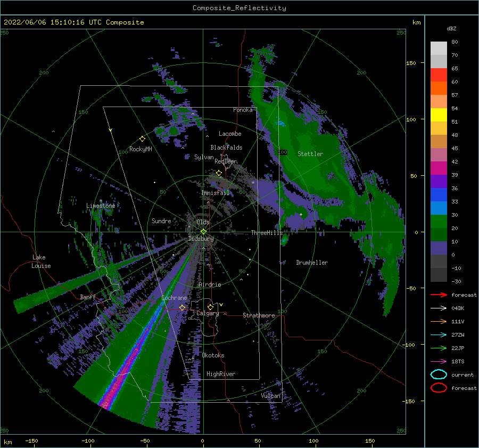Image resolution: width=479 pixels, height=448 pixels.
Task: Click the ThreeHills city label
Action: point(267,233)
